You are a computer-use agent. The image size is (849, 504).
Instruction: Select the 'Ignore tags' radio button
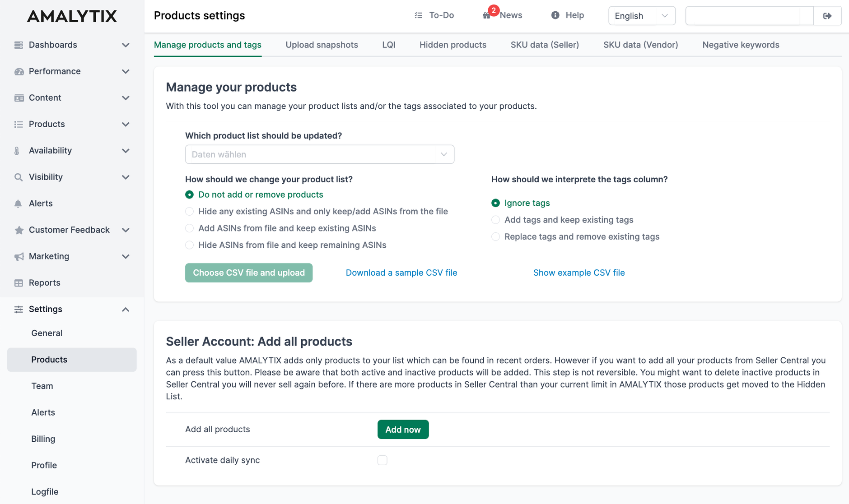coord(495,203)
